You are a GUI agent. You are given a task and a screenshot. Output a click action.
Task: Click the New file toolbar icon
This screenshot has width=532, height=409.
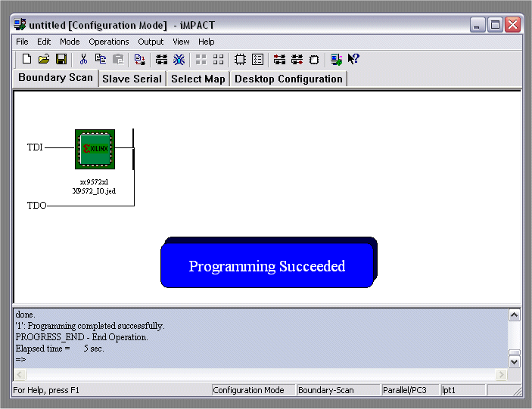(26, 59)
